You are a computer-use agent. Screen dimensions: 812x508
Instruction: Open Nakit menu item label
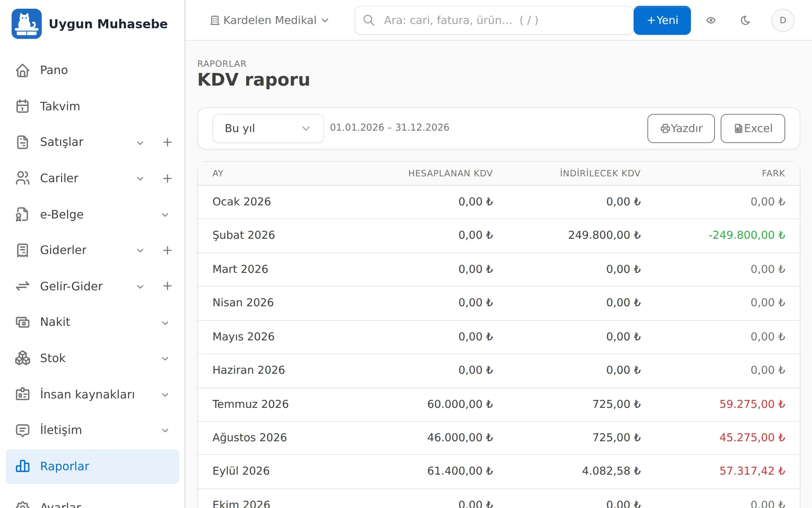pyautogui.click(x=55, y=322)
